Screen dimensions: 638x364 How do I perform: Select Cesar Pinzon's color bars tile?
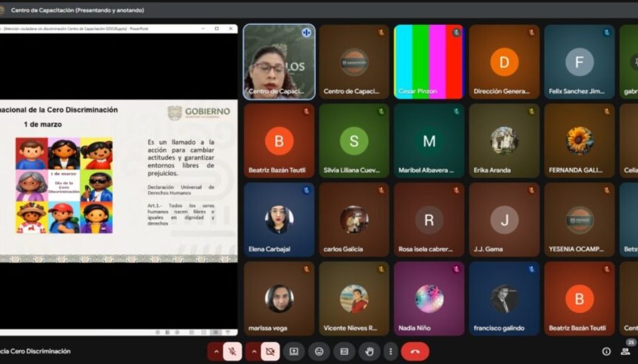[429, 62]
